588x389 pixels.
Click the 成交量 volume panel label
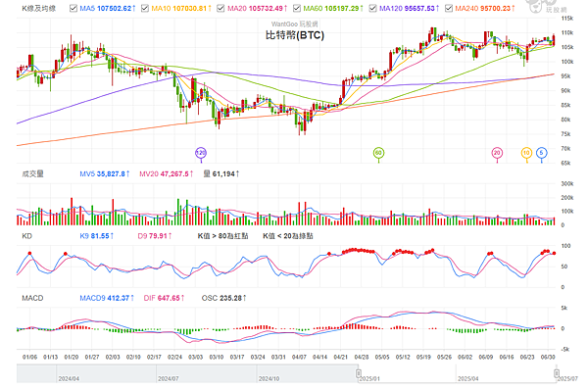click(x=32, y=173)
